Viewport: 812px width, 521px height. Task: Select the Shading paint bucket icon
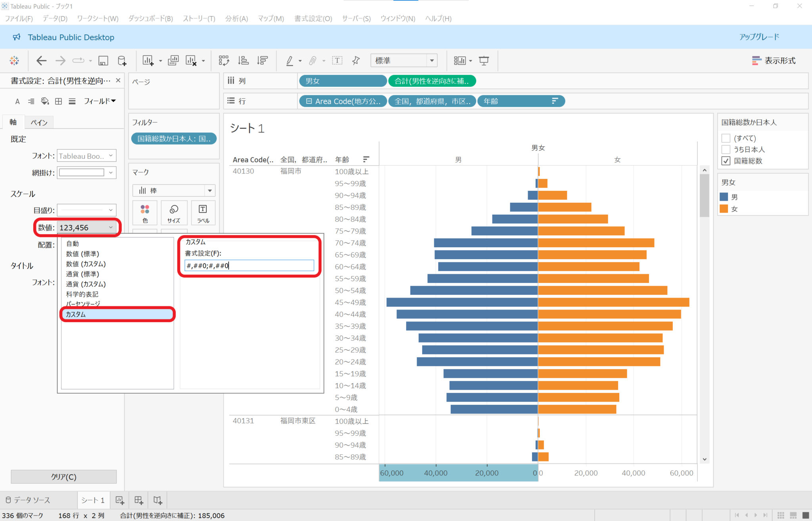(45, 101)
